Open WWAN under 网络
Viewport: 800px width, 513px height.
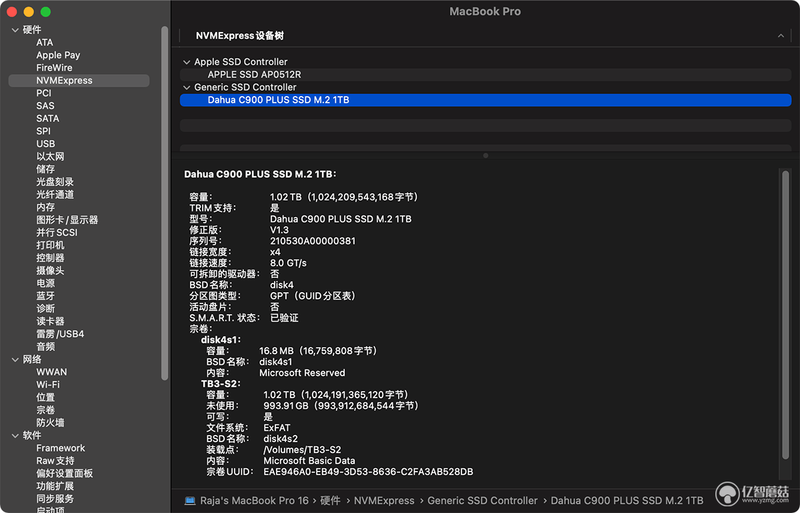click(x=52, y=372)
